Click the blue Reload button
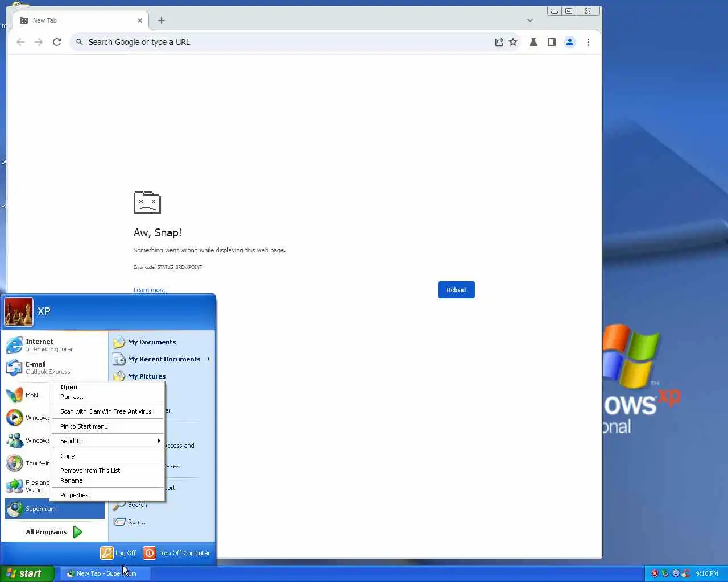Screen dimensions: 728x582 coord(456,290)
